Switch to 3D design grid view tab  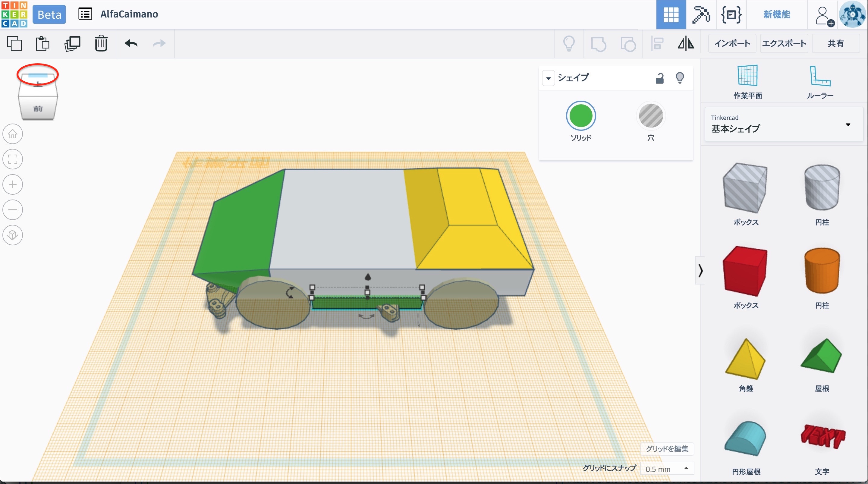point(671,14)
